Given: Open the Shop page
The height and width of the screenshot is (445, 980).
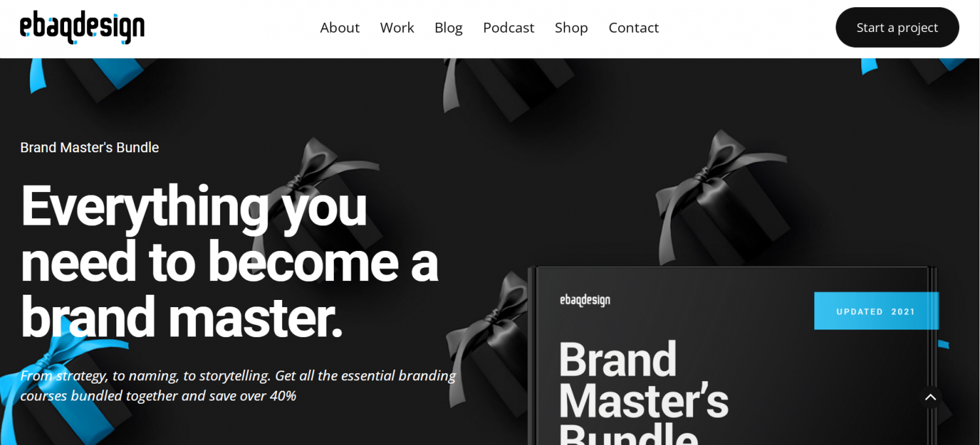Looking at the screenshot, I should 571,27.
